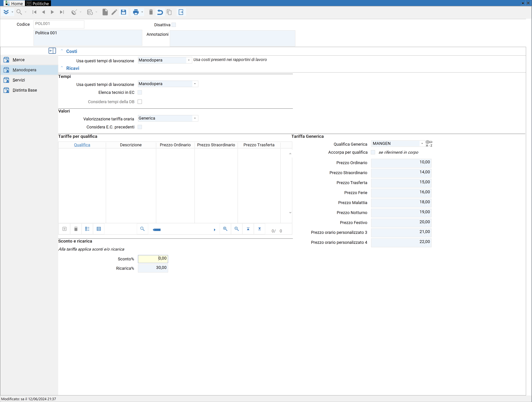The height and width of the screenshot is (402, 532).
Task: Go to next record
Action: pos(52,12)
